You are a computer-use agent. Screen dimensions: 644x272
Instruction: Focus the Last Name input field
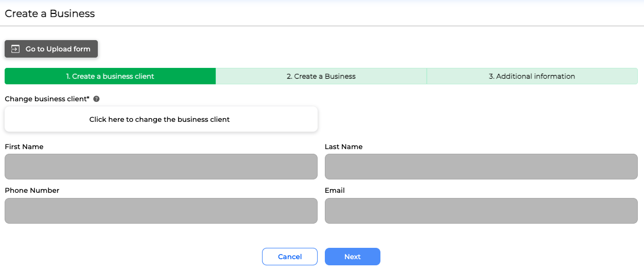click(x=481, y=167)
